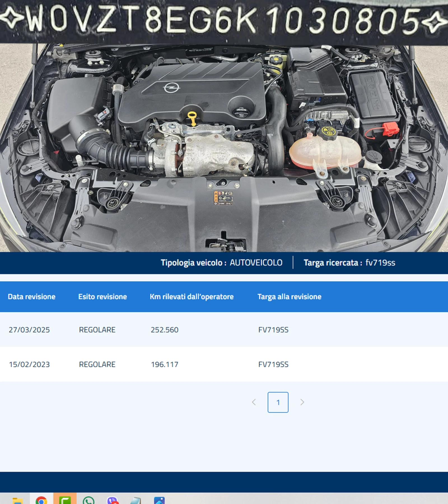Click the green highlighted taskbar app
This screenshot has height=504, width=448.
[65, 500]
